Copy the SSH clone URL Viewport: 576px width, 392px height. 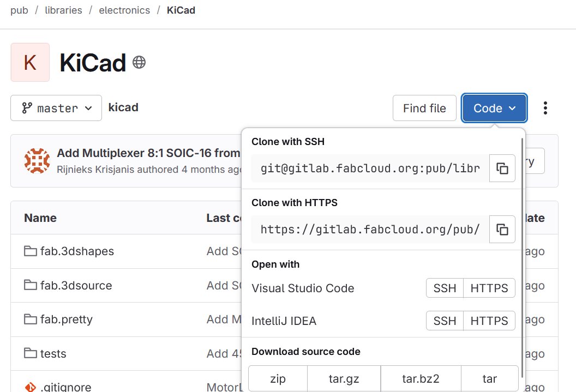(502, 168)
